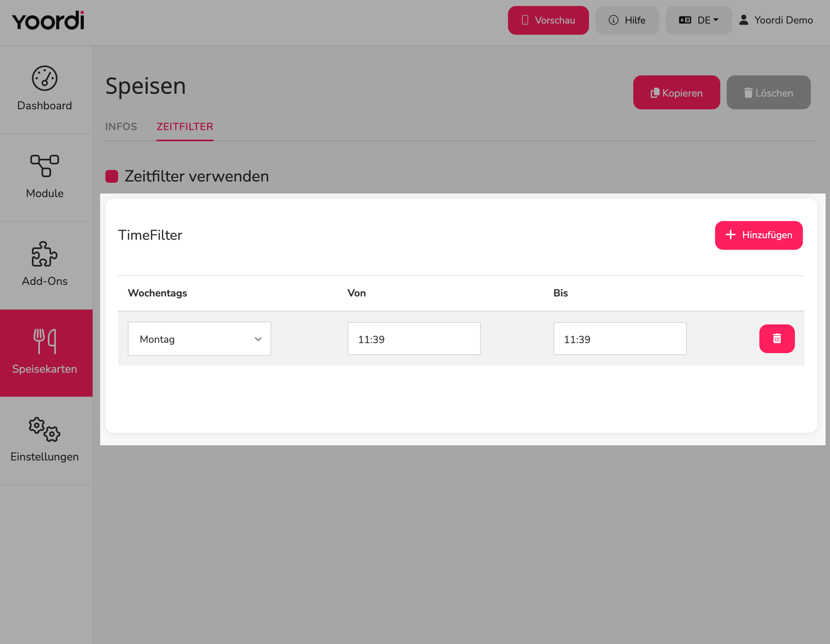Select the Speisekarten fork and knife icon
The image size is (830, 644).
click(x=45, y=341)
